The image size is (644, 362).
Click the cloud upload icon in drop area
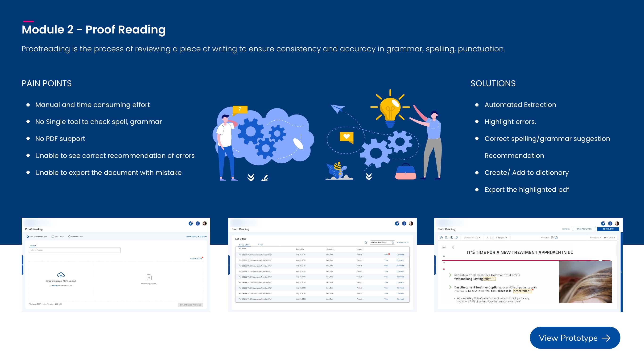click(61, 275)
